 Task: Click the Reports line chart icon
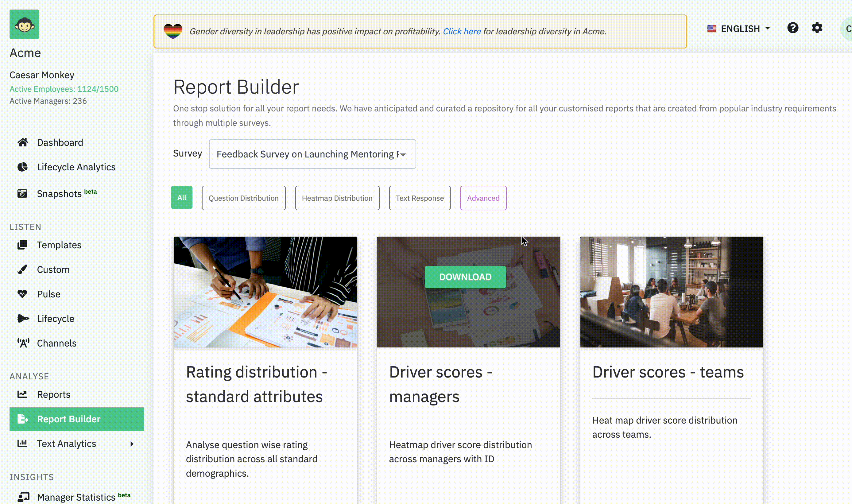[x=22, y=394]
